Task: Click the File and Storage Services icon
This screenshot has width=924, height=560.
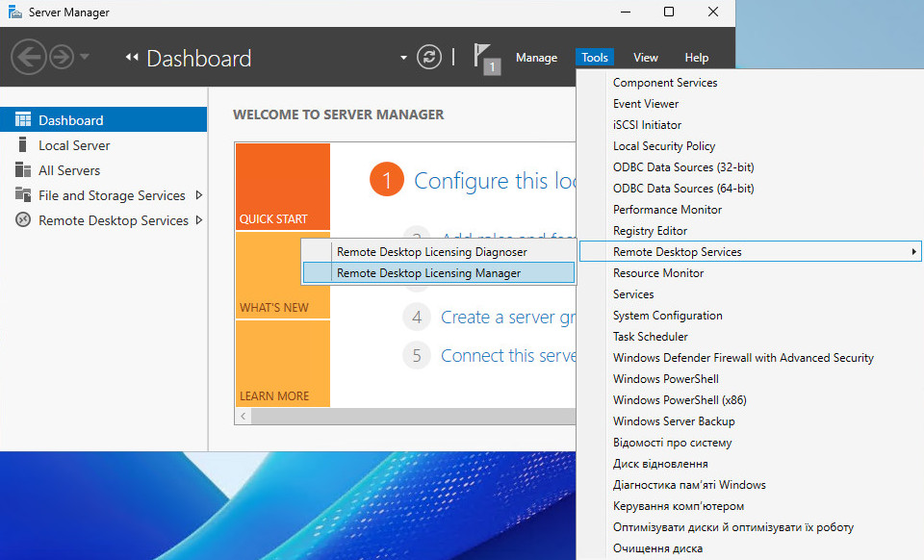Action: click(23, 195)
